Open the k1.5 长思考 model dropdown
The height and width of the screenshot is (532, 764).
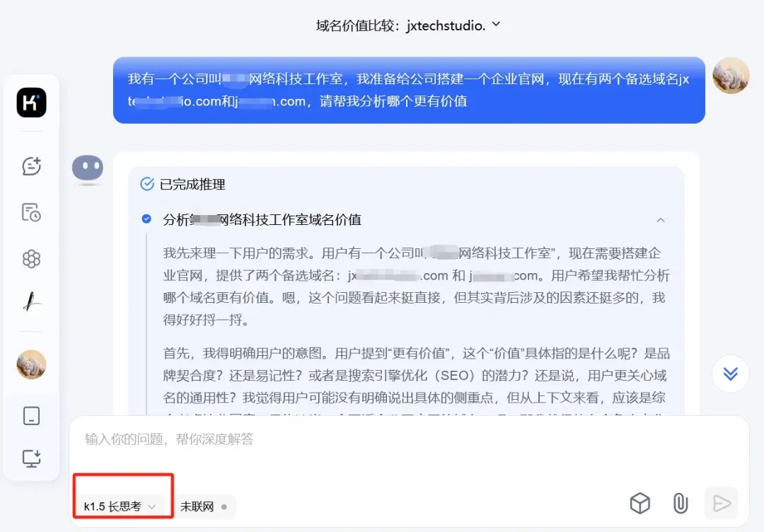120,507
